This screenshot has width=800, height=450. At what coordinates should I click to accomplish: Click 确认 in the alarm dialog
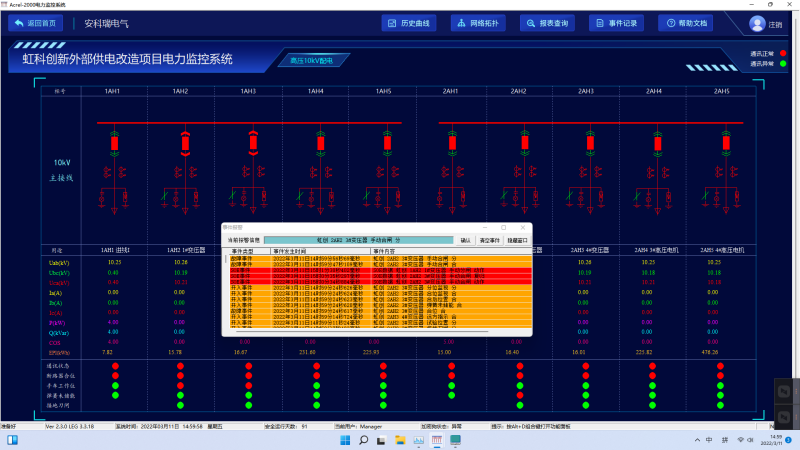coord(465,240)
